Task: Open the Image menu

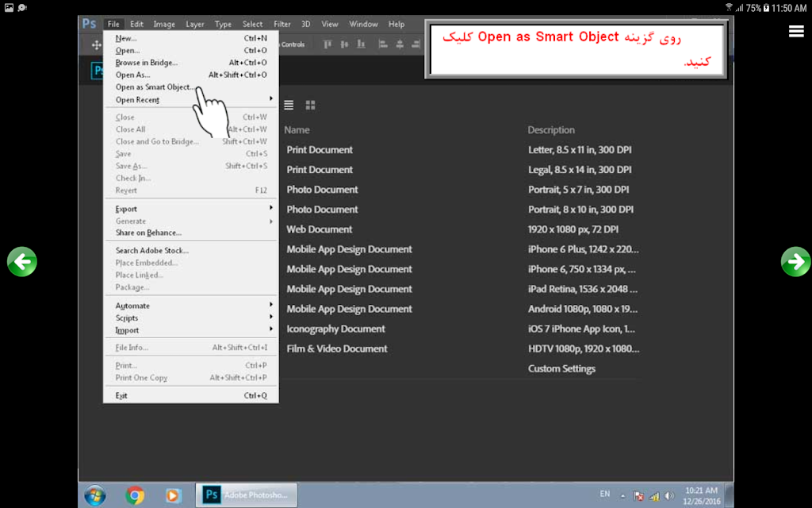Action: (x=164, y=24)
